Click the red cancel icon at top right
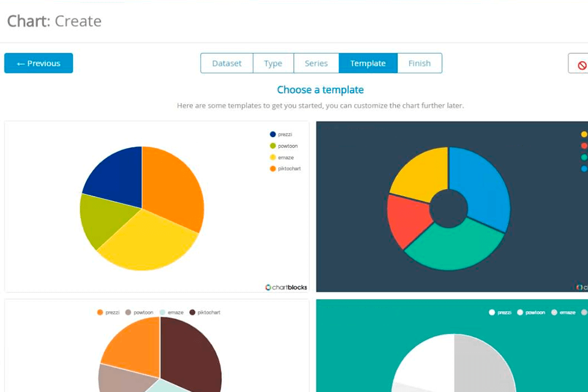588x392 pixels. pyautogui.click(x=582, y=64)
